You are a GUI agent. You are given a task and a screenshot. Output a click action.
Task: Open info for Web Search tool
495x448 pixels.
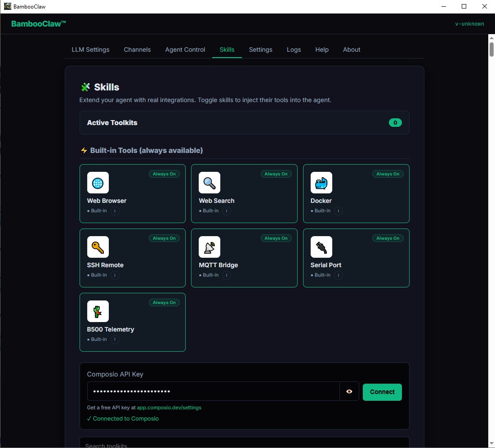pyautogui.click(x=227, y=211)
